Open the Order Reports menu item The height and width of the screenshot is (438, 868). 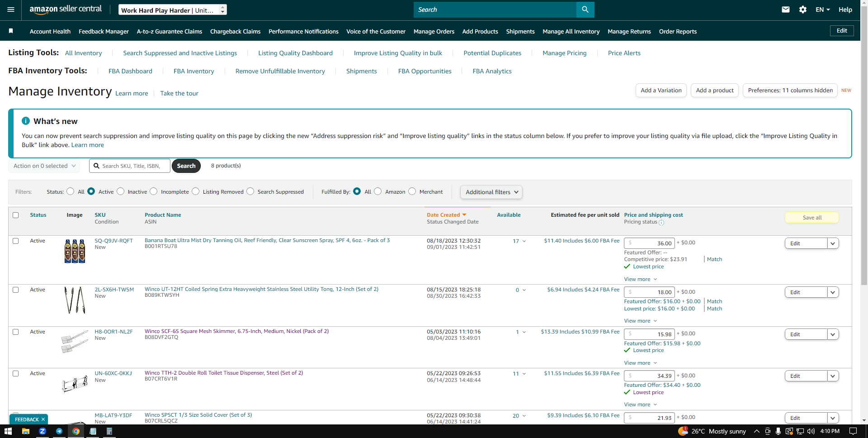click(x=678, y=31)
